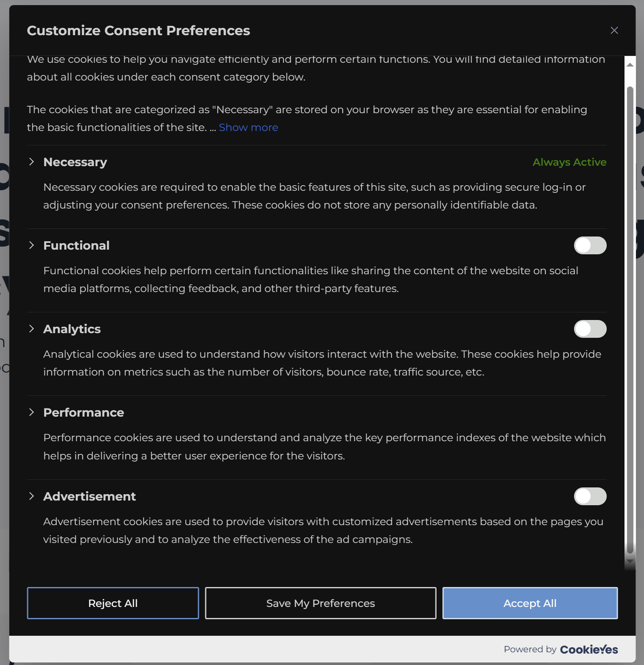Click the Accept All button
The height and width of the screenshot is (665, 644).
pyautogui.click(x=530, y=603)
